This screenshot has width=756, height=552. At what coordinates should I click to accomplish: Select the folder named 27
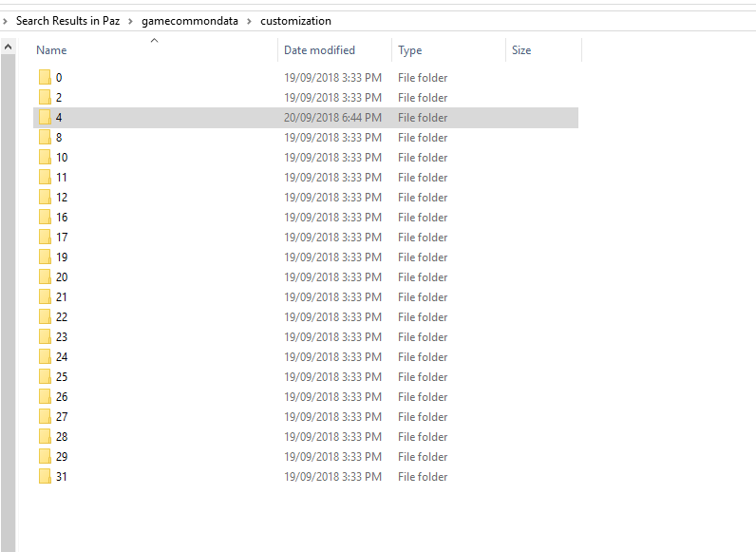pyautogui.click(x=62, y=417)
